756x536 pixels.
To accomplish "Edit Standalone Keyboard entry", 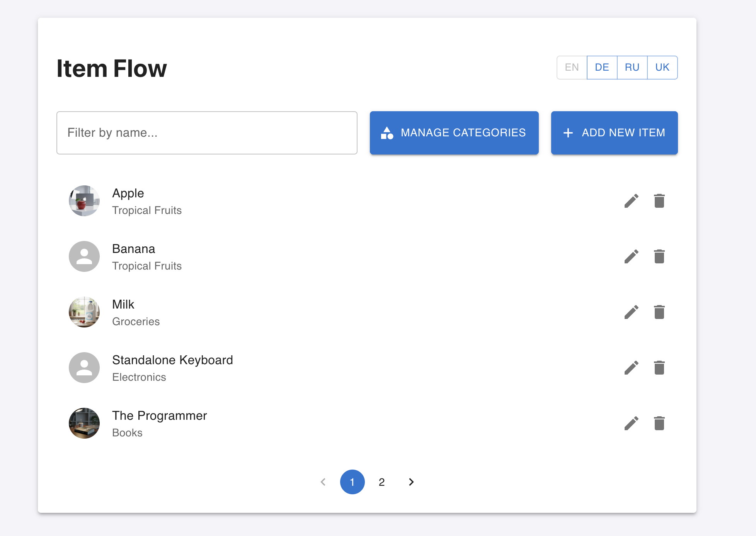I will tap(631, 368).
